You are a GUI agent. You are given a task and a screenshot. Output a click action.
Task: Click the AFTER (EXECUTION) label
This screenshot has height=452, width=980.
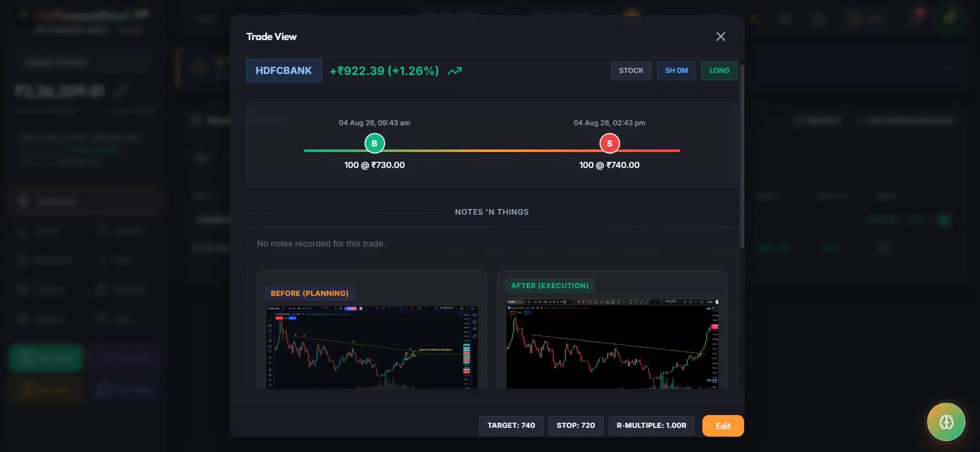click(x=550, y=286)
